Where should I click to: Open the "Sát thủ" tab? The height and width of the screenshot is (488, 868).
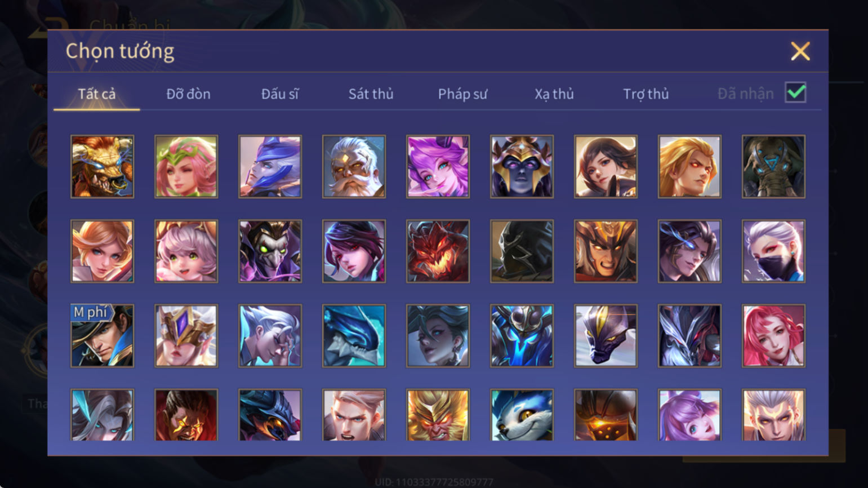point(371,94)
